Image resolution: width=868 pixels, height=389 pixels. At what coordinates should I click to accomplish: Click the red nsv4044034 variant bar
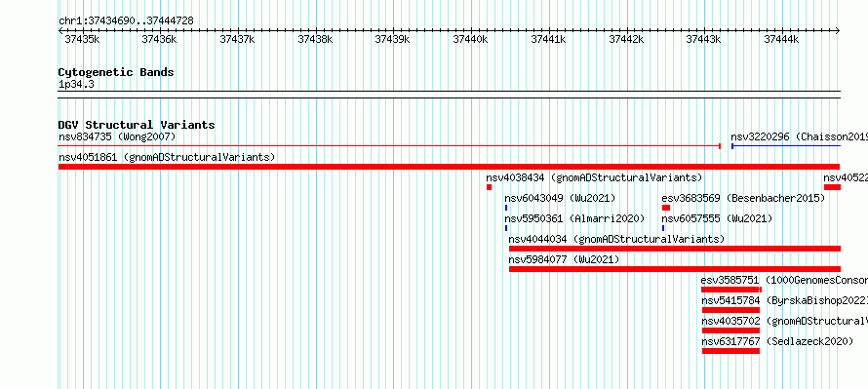point(675,249)
